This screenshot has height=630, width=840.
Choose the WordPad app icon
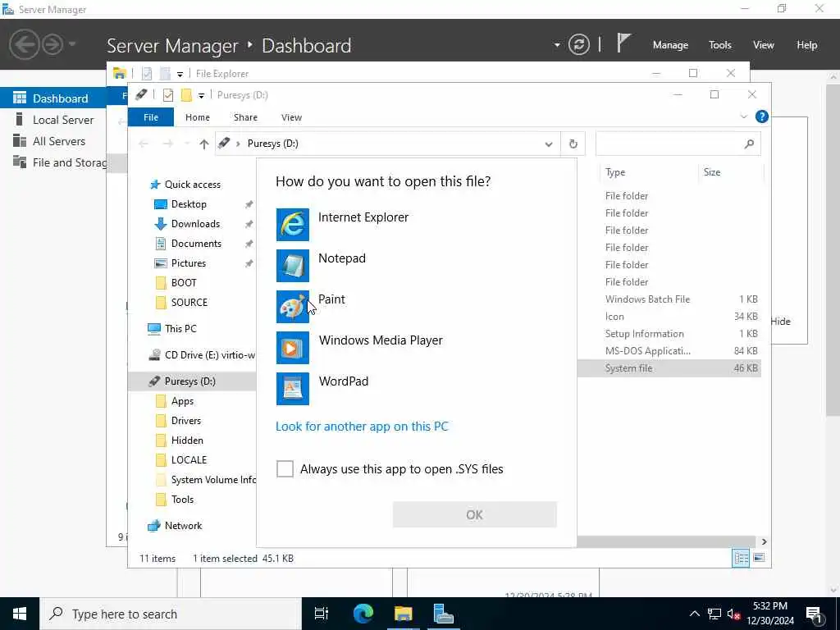(x=293, y=388)
